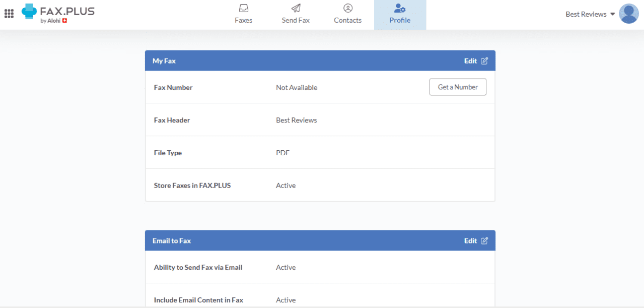This screenshot has width=644, height=308.
Task: Click Edit on the My Fax panel
Action: click(470, 60)
